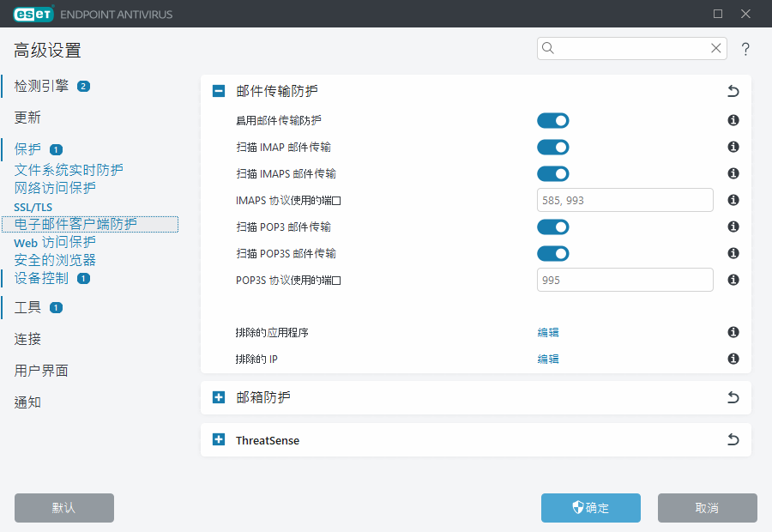Toggle 扫描 POP3 邮件传输 switch
The height and width of the screenshot is (532, 772).
[x=553, y=227]
